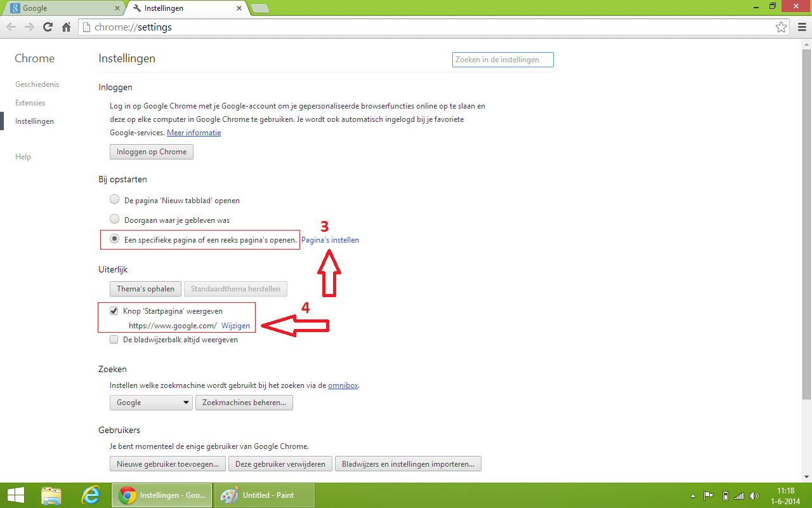Expand the Google search engine dropdown

point(151,403)
